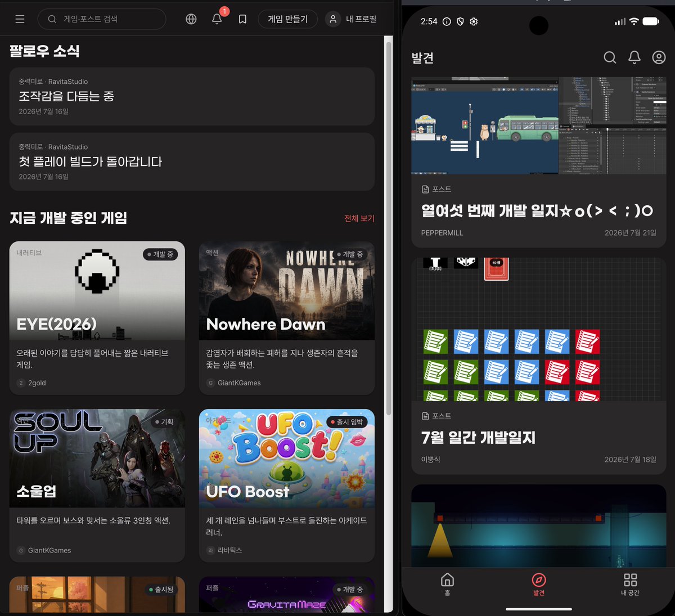Open post 조작감을 다듬는 중
Viewport: 675px width, 616px height.
(x=192, y=96)
